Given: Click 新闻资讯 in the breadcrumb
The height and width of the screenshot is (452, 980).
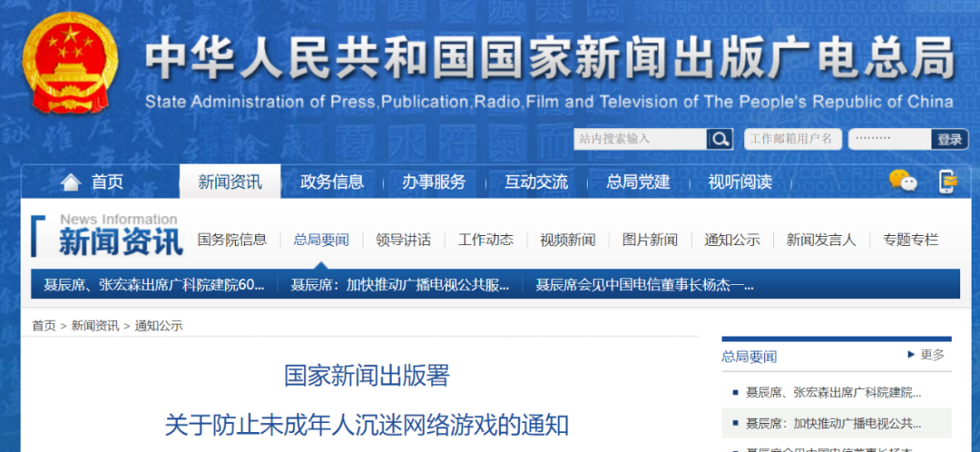Looking at the screenshot, I should (95, 326).
